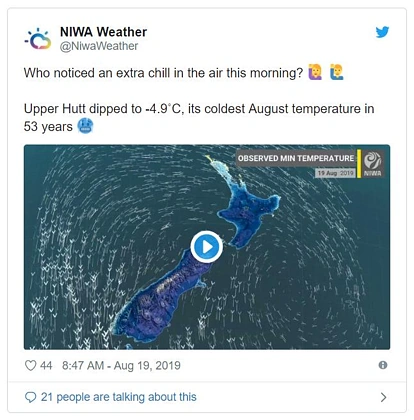Click the 44 likes count
The height and width of the screenshot is (420, 414).
[46, 365]
